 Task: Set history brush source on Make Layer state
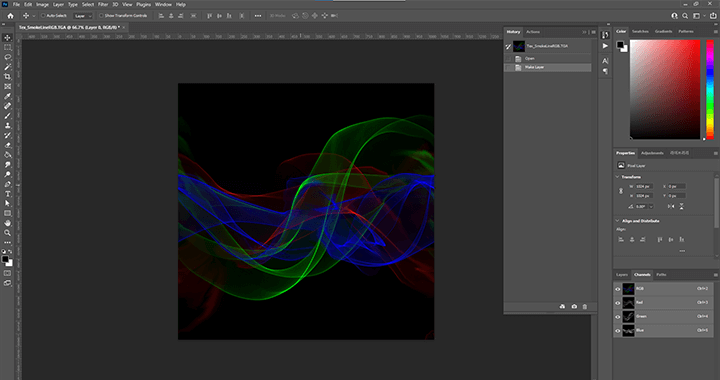[508, 67]
